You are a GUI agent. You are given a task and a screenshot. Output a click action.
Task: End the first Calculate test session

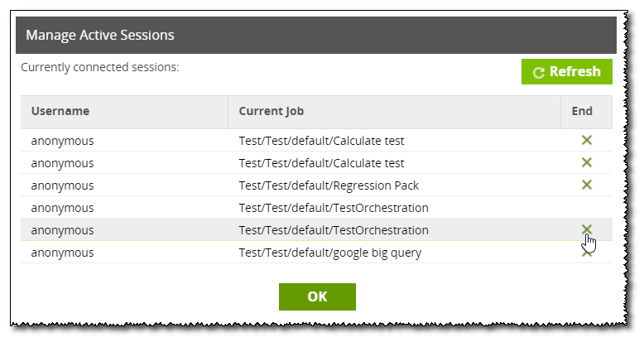(x=586, y=140)
